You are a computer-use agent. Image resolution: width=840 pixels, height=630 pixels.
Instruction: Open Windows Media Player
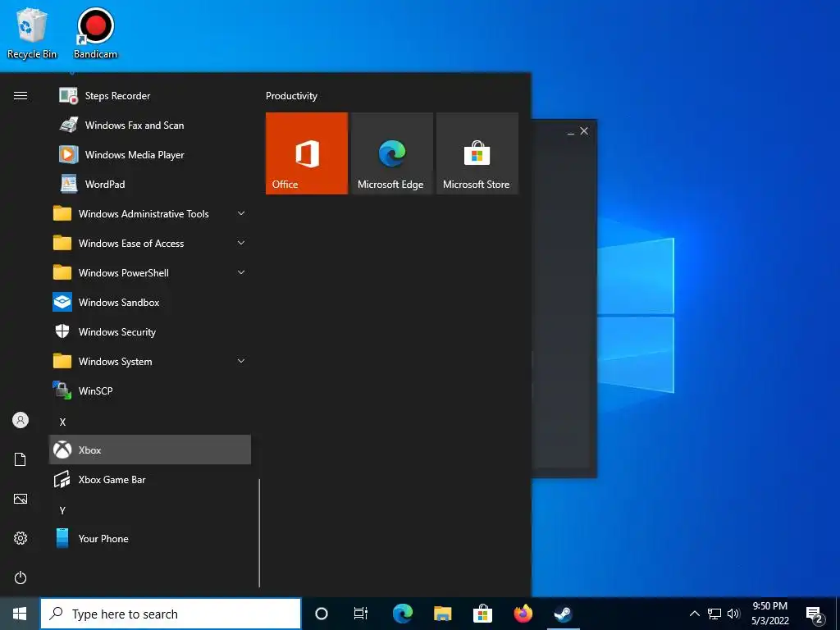coord(150,155)
